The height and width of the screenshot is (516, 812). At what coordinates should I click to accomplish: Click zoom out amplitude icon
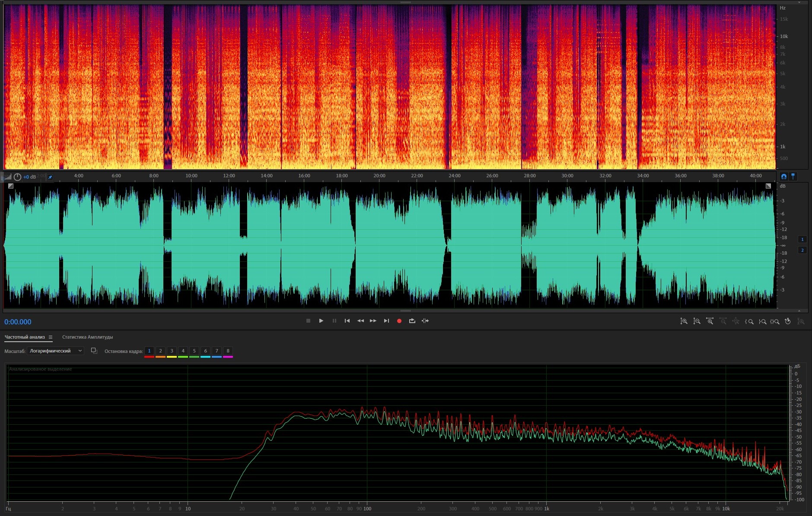697,321
